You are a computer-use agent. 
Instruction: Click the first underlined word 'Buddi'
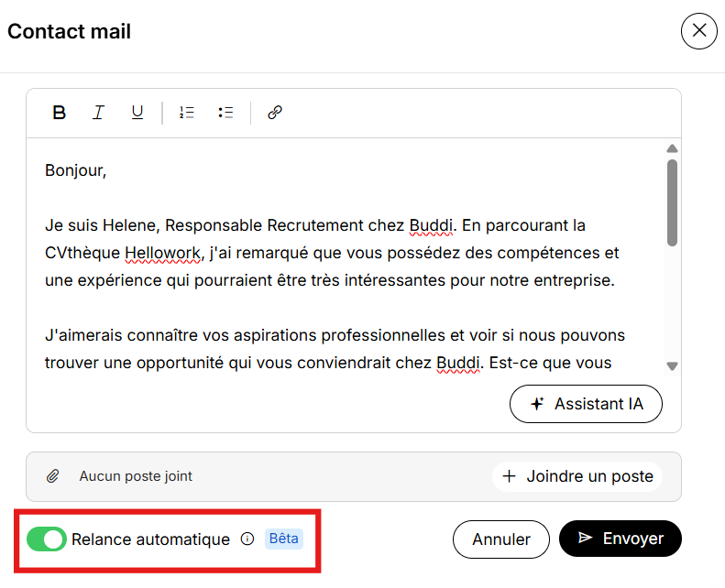click(431, 225)
